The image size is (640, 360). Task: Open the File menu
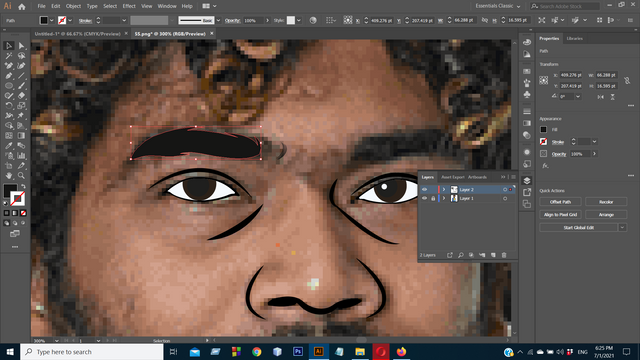click(x=41, y=6)
